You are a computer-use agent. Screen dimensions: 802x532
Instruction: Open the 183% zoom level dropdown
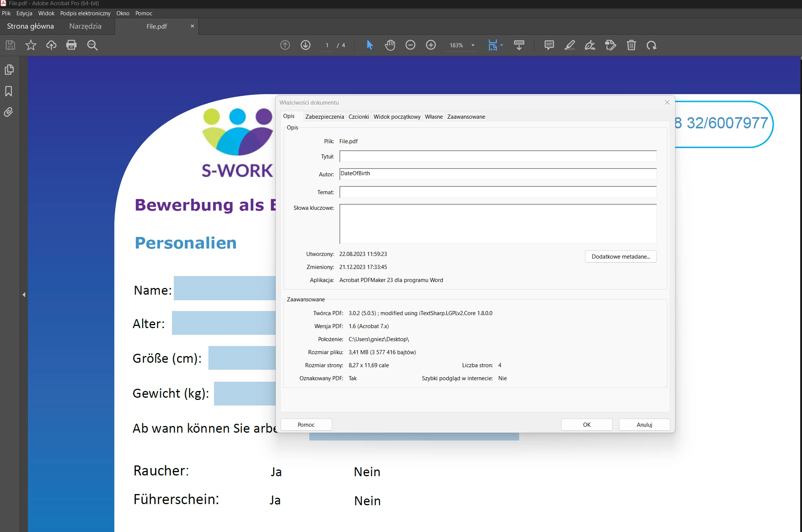pyautogui.click(x=473, y=45)
